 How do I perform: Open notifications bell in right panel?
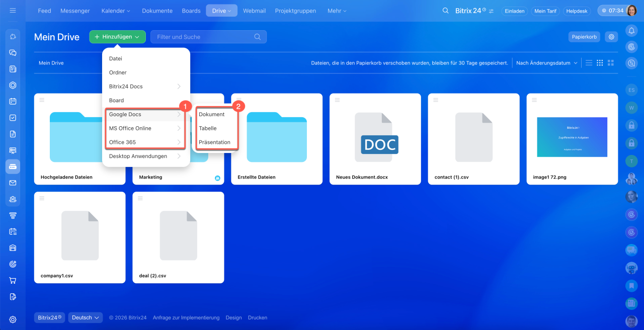point(631,31)
